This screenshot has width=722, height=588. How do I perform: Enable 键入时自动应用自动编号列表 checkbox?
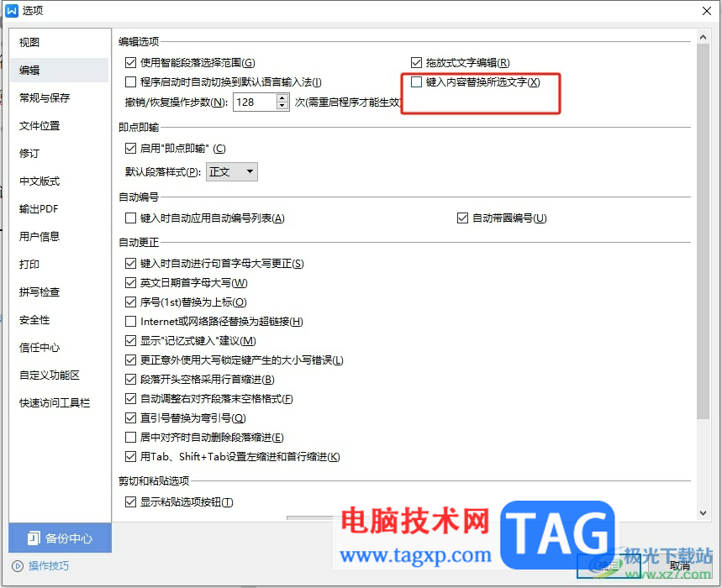click(131, 218)
